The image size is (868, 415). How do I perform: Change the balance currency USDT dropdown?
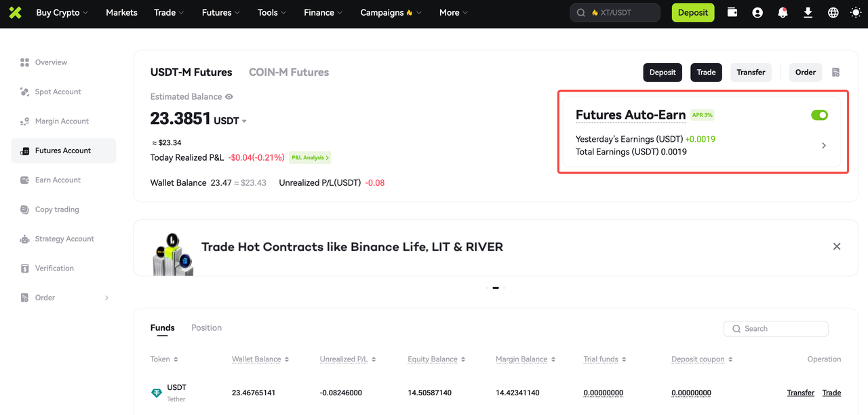[231, 121]
